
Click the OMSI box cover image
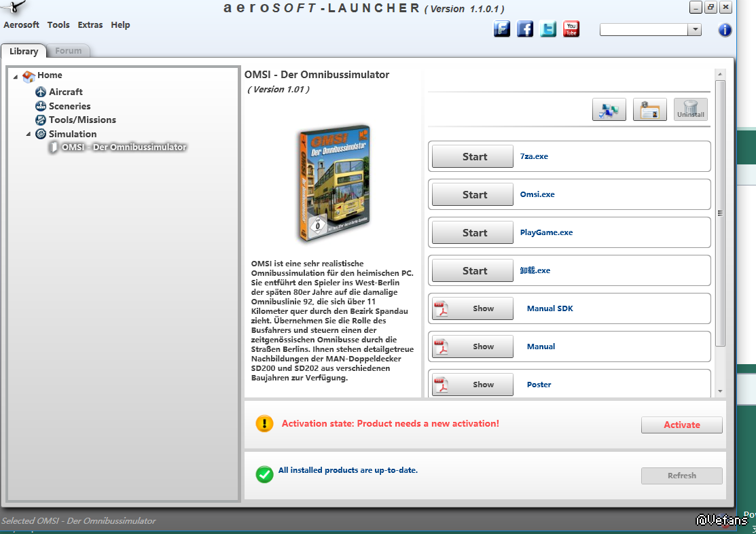[334, 183]
